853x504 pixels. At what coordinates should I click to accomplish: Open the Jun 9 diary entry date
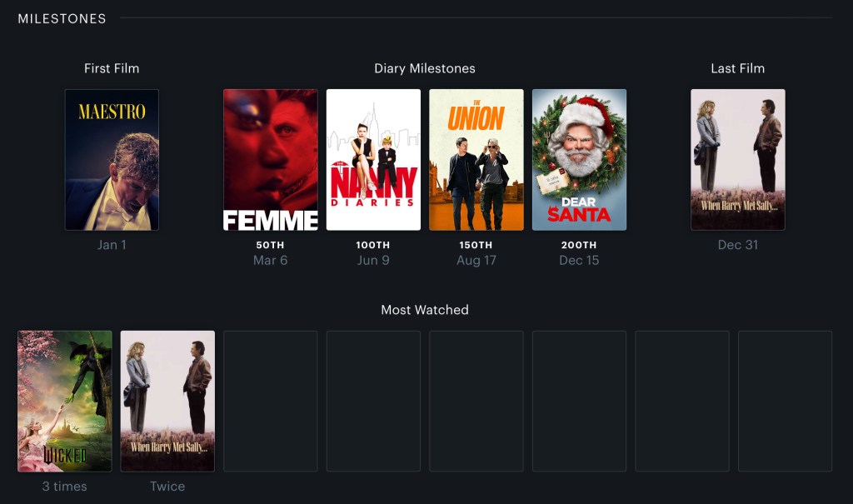[373, 260]
